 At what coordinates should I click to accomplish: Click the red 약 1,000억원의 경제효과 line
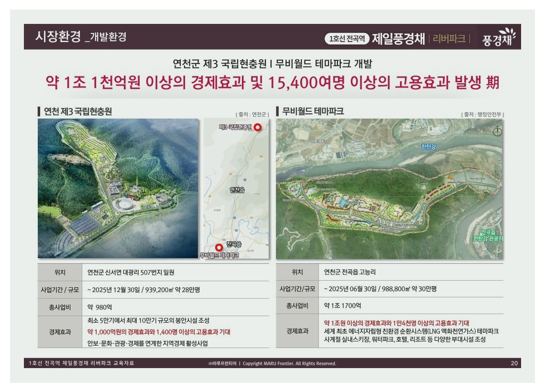point(159,332)
